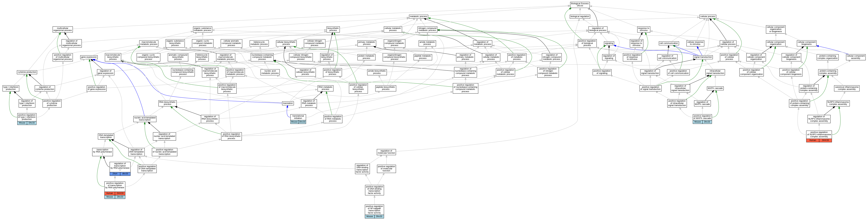
Task: Select the 'type I interferon production' node
Action: click(11, 88)
